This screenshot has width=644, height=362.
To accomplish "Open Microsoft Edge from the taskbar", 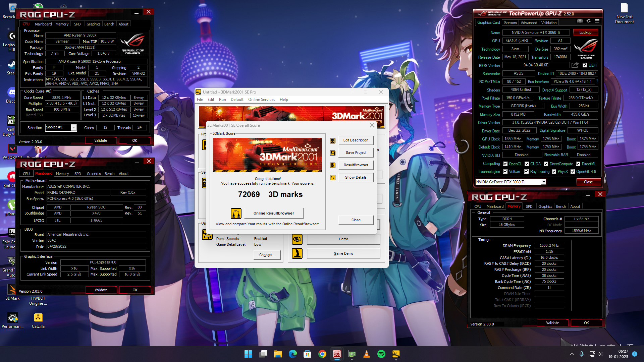I will tap(293, 354).
